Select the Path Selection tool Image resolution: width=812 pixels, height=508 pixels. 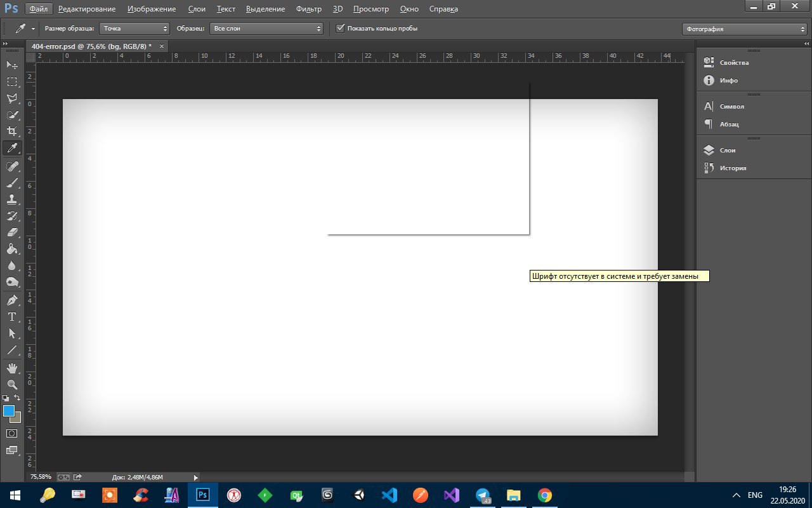[x=12, y=333]
